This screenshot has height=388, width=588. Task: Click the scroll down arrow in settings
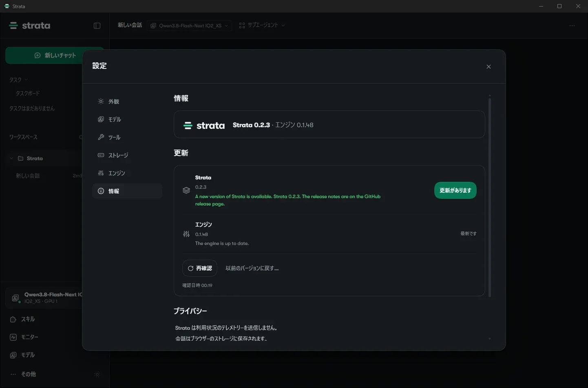(x=490, y=339)
